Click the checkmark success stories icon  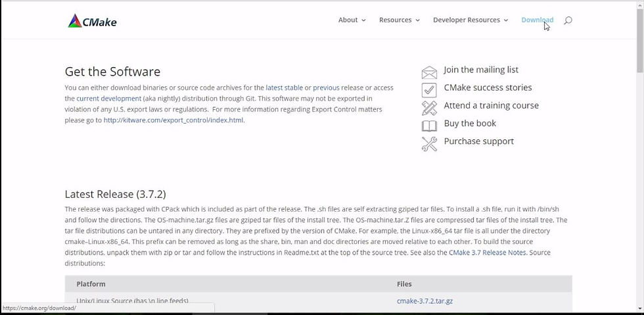[429, 89]
